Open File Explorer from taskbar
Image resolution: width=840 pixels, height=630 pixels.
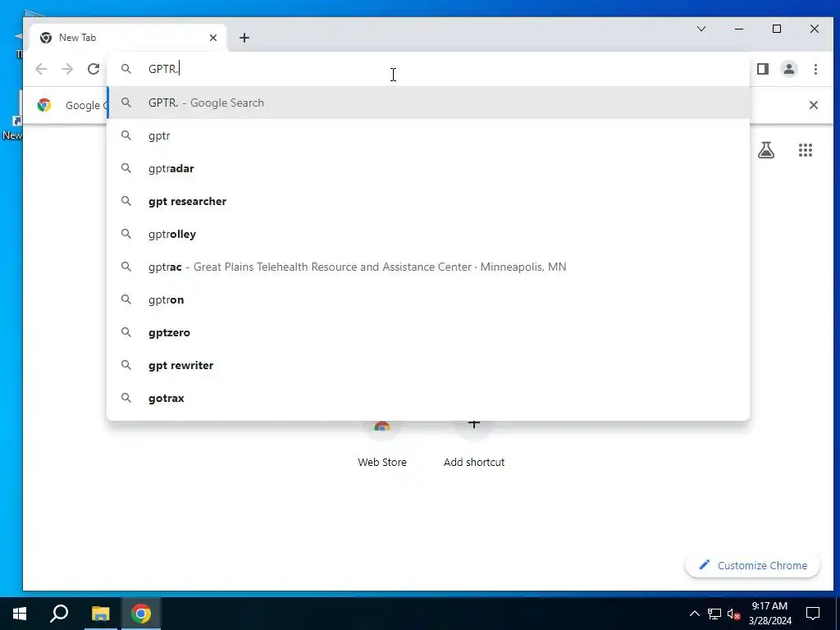(x=100, y=614)
